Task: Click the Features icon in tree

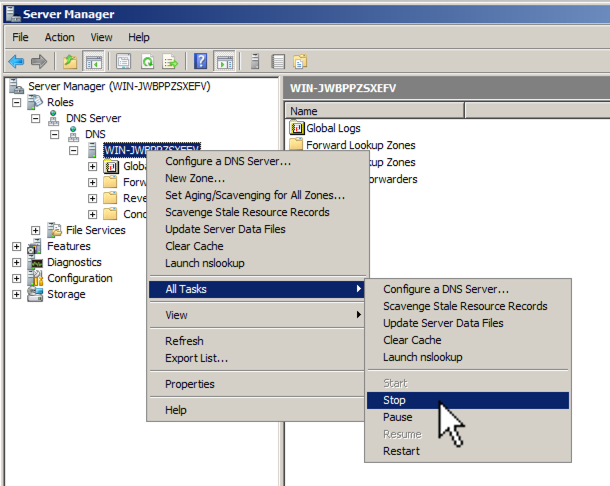Action: pos(34,246)
